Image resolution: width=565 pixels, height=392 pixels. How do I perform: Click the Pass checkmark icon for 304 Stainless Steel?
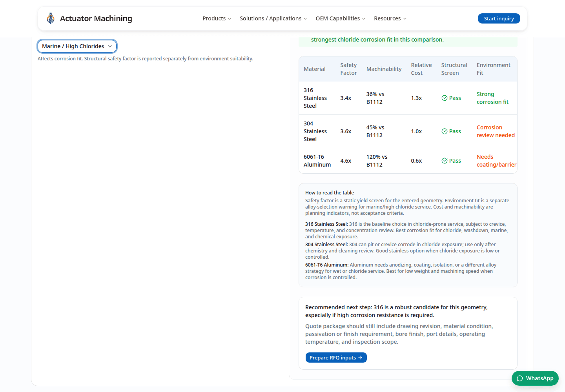(445, 131)
